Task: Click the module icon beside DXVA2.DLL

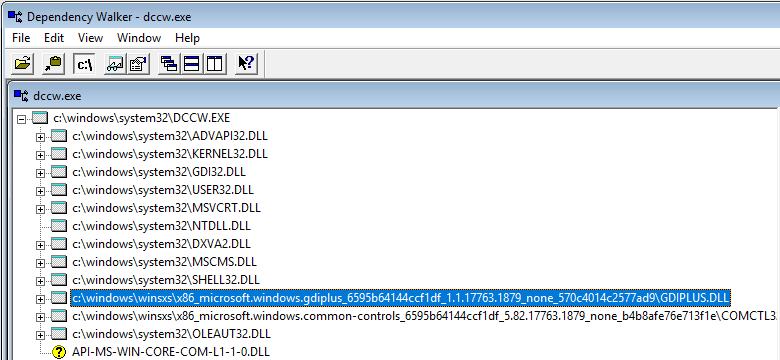Action: [x=59, y=244]
